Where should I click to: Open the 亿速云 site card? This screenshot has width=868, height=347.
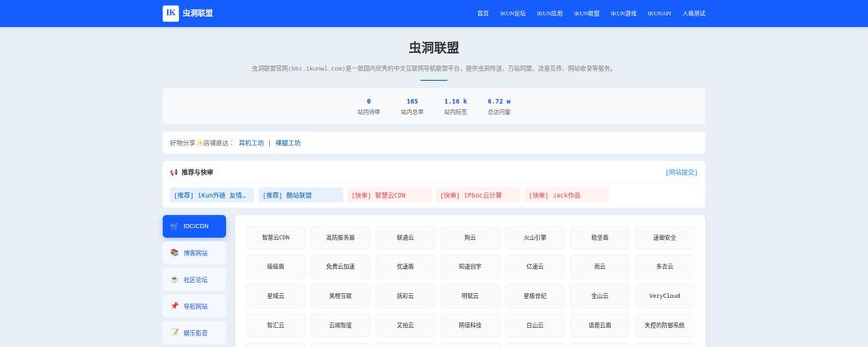point(534,267)
